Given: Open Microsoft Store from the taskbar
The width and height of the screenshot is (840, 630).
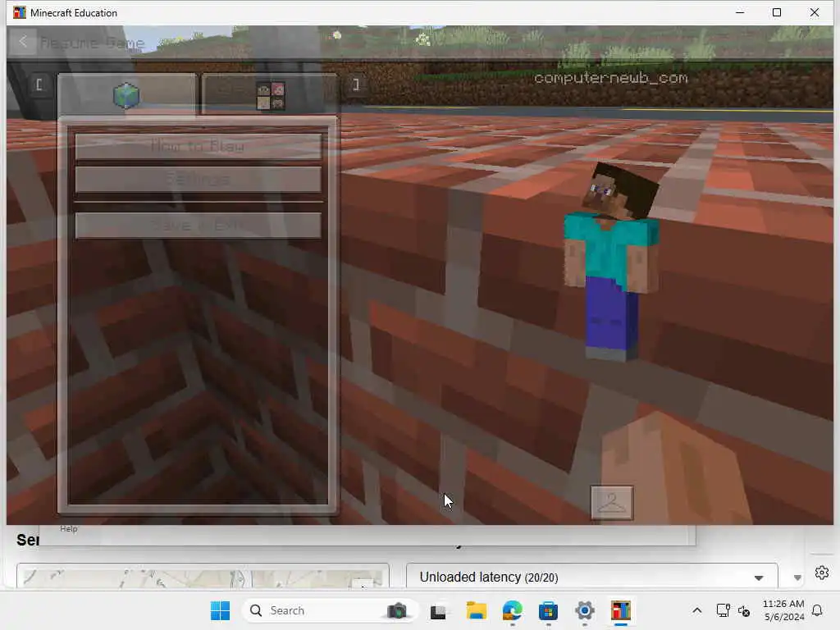Looking at the screenshot, I should pos(548,610).
